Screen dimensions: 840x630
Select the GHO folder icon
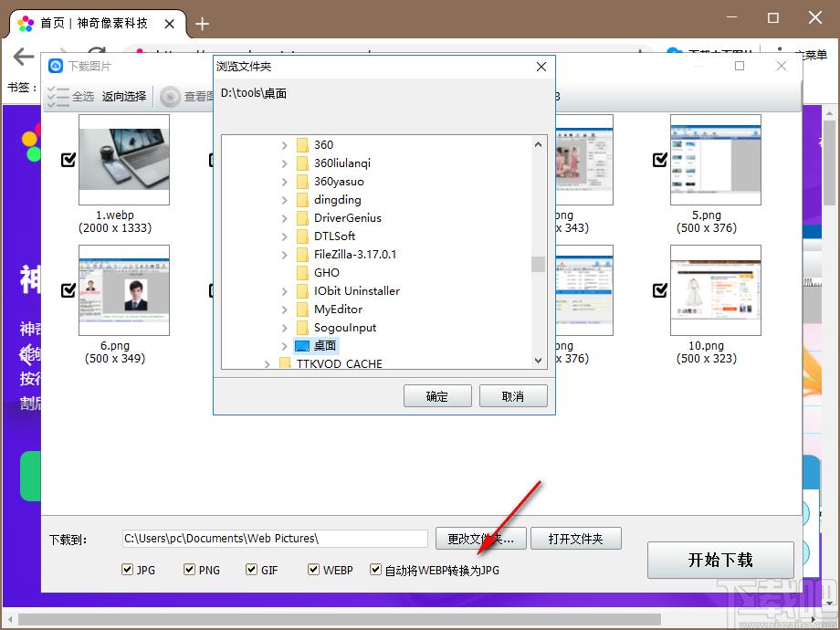302,273
